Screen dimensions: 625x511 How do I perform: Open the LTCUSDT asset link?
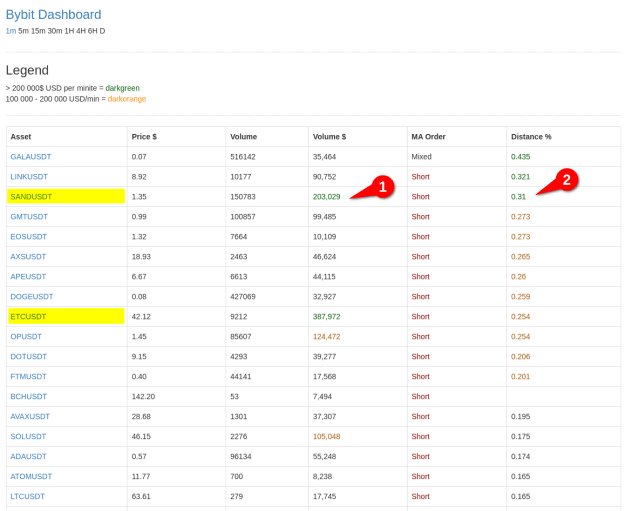pyautogui.click(x=28, y=496)
